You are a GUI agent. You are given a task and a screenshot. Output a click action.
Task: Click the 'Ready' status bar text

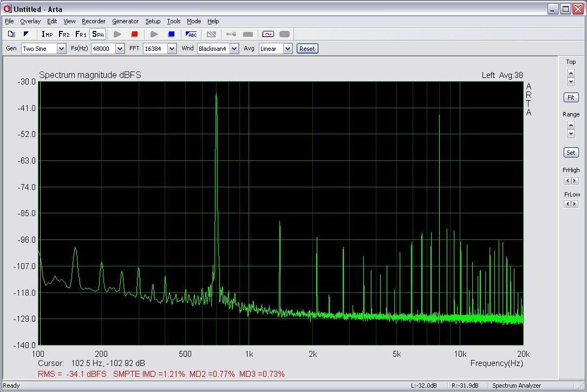pyautogui.click(x=11, y=386)
